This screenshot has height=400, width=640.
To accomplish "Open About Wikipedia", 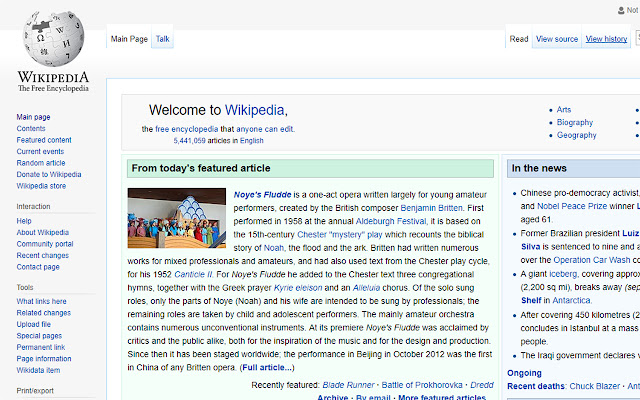I will [x=43, y=232].
